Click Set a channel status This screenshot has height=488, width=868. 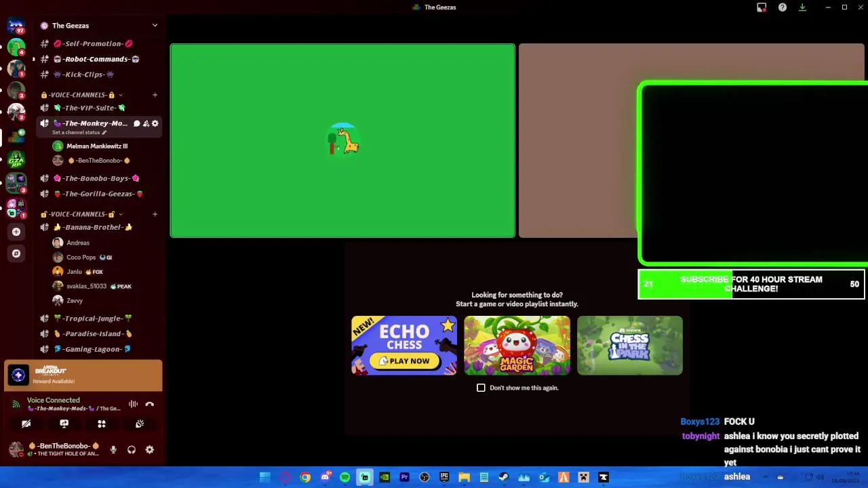click(79, 132)
